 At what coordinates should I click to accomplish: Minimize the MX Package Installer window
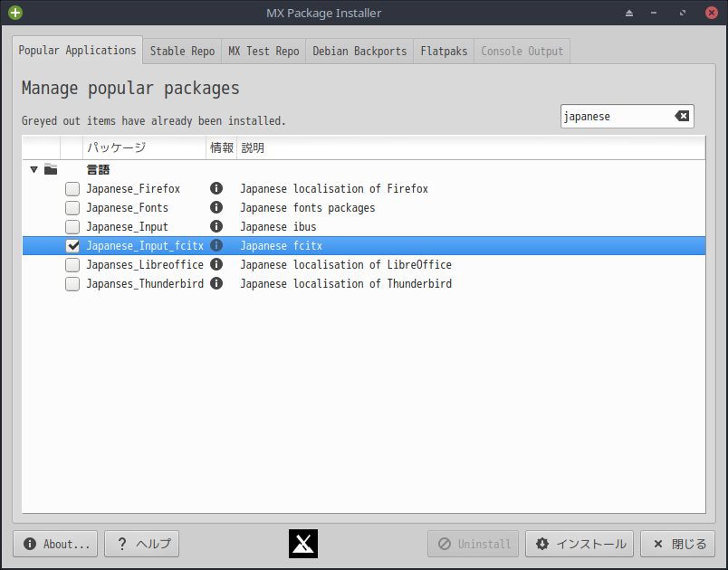(x=654, y=13)
